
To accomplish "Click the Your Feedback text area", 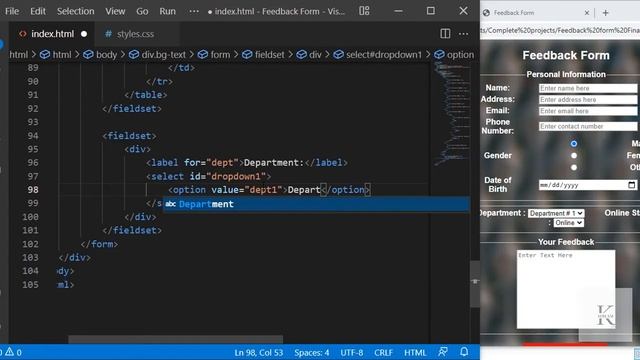I will (566, 289).
